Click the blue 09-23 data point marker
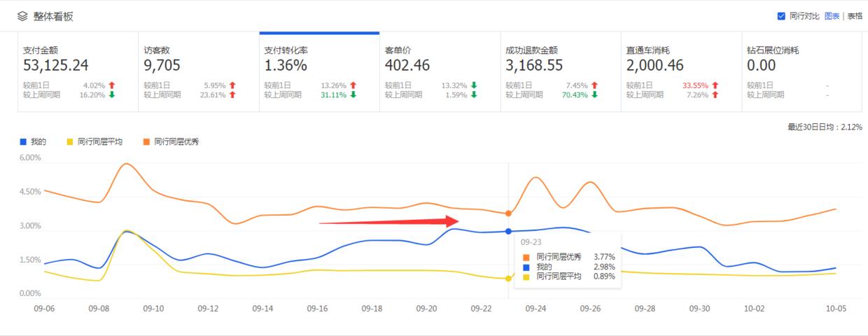Screen dimensions: 868x336 point(508,231)
